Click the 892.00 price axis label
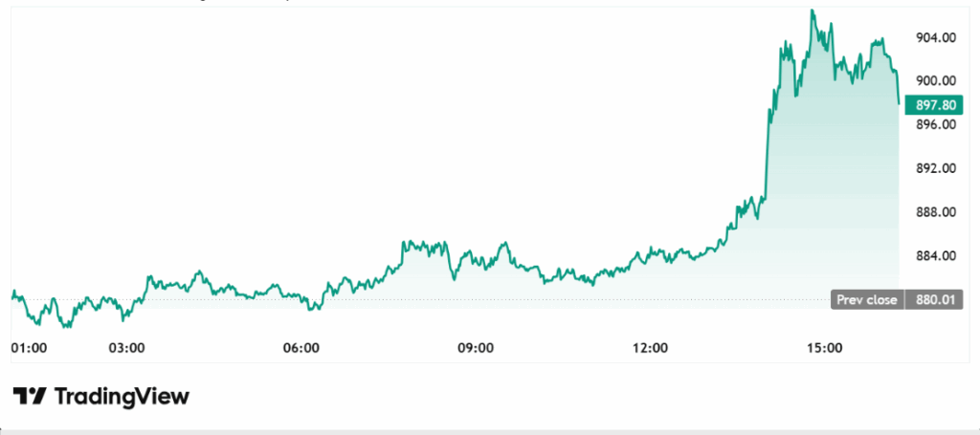This screenshot has height=435, width=980. coord(936,168)
